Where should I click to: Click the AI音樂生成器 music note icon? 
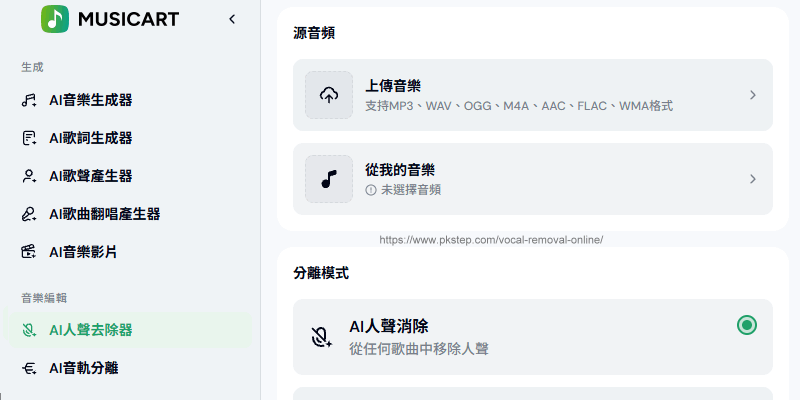[29, 100]
